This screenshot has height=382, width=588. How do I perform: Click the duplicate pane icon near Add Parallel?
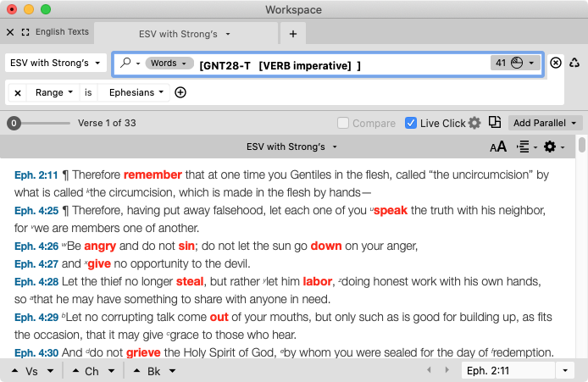coord(496,123)
